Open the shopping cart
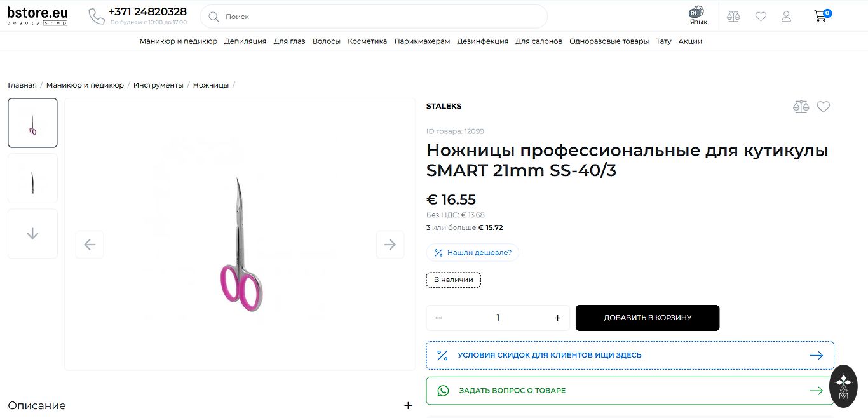Screen dimensions: 868x418 821,17
